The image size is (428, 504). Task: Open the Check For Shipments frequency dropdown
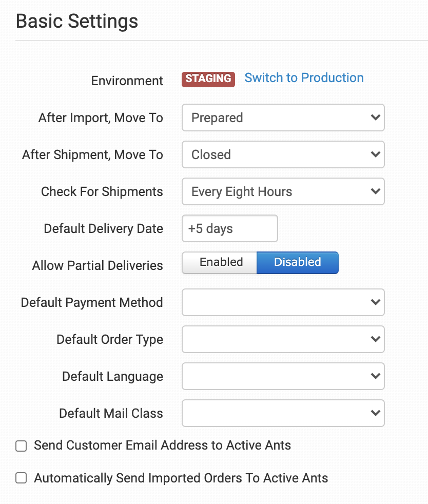(283, 192)
